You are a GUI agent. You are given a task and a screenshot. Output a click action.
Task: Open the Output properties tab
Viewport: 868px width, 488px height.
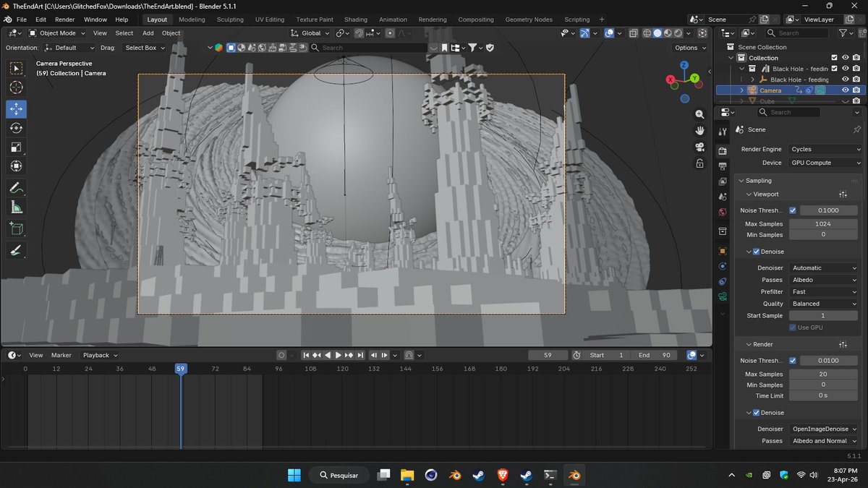[x=722, y=166]
